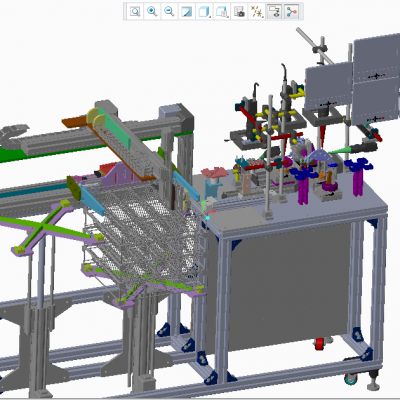Select the pink fan-shaped part on table
The image size is (400, 400).
(x=214, y=173)
